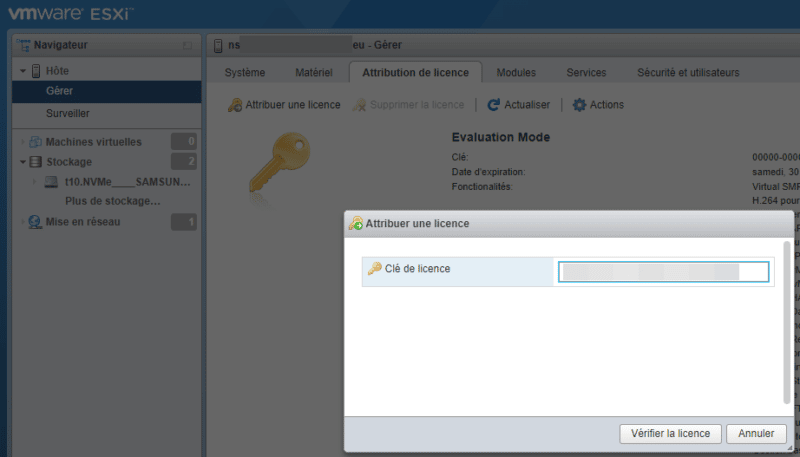Click the Actions gear icon
This screenshot has height=457, width=800.
579,105
